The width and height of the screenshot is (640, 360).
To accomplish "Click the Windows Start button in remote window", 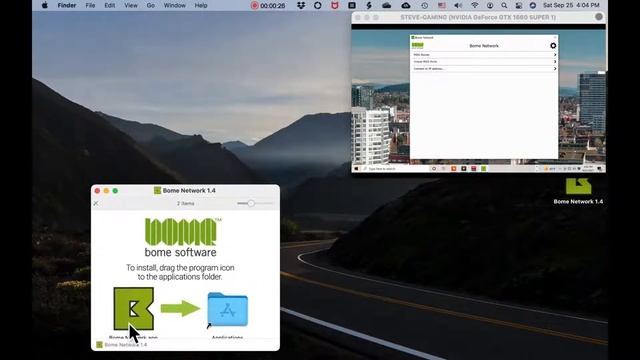I will [356, 169].
